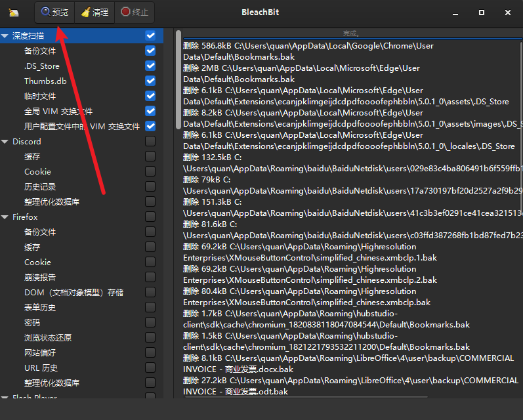Click the 132.5kB BaiduNetdisk log entry

(352, 163)
